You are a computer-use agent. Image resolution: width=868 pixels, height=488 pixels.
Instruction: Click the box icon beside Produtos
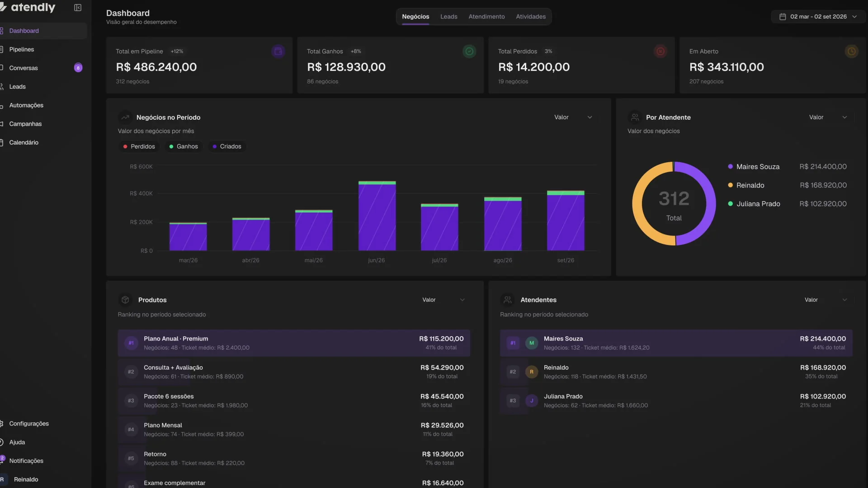[125, 300]
